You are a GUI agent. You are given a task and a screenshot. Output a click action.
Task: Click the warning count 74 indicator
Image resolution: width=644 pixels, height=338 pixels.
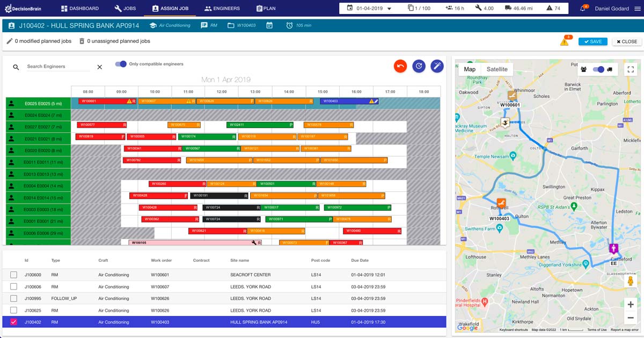point(553,9)
